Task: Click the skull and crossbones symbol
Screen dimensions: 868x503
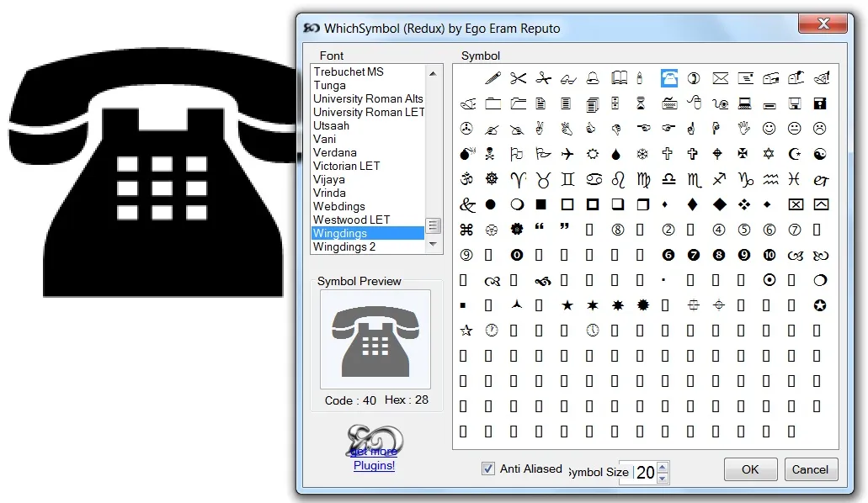Action: point(490,154)
